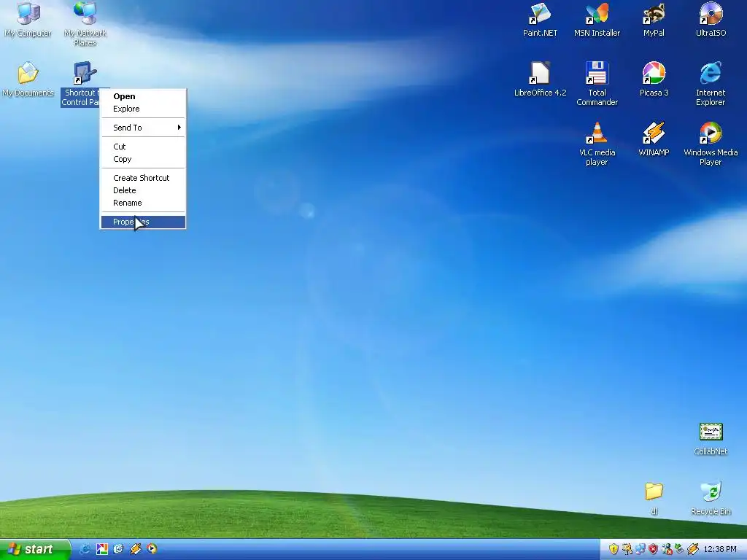Select the My Network Places icon
This screenshot has height=560, width=747.
click(x=85, y=24)
